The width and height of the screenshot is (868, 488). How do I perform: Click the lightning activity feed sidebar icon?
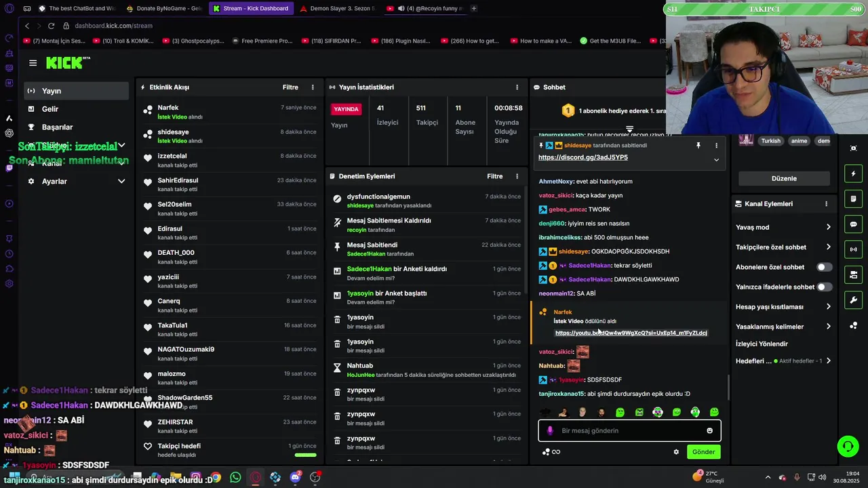click(x=853, y=174)
